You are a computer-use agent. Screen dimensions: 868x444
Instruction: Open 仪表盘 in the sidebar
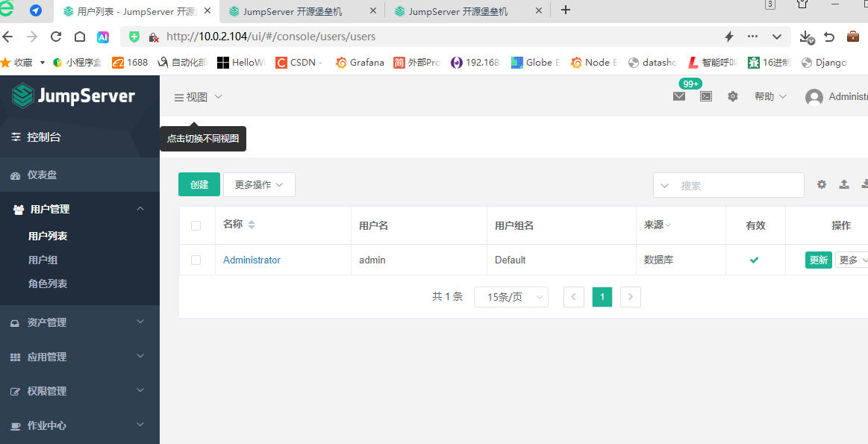tap(41, 174)
